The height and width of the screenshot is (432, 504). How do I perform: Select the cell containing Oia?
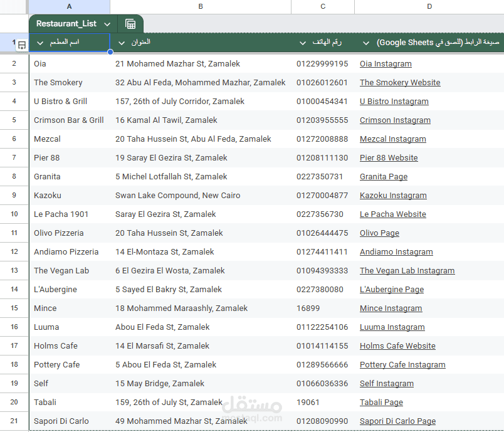click(70, 64)
